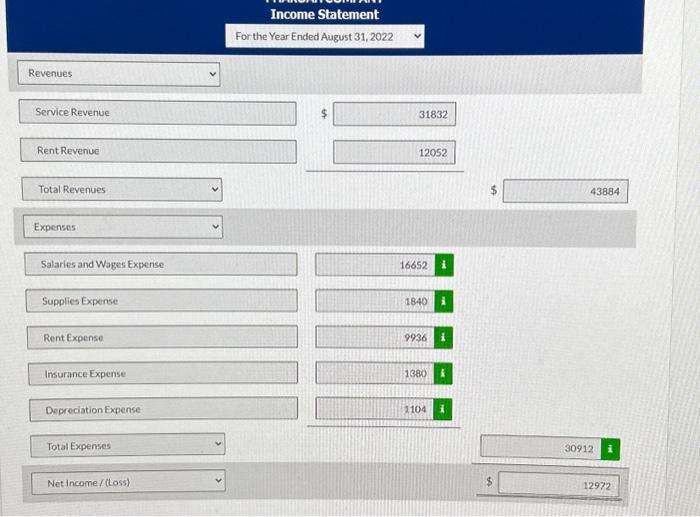Click the Total Expenses amount field 30912
700x517 pixels.
[x=541, y=447]
